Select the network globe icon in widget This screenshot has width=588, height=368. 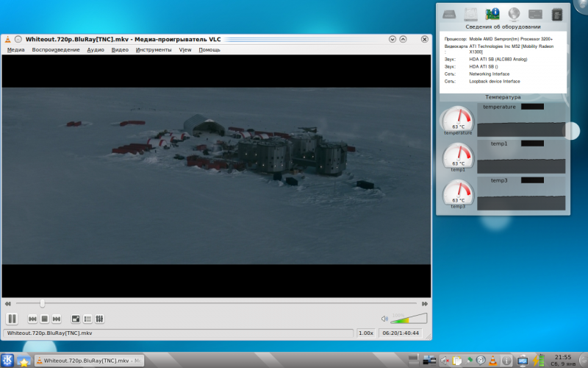tap(514, 14)
